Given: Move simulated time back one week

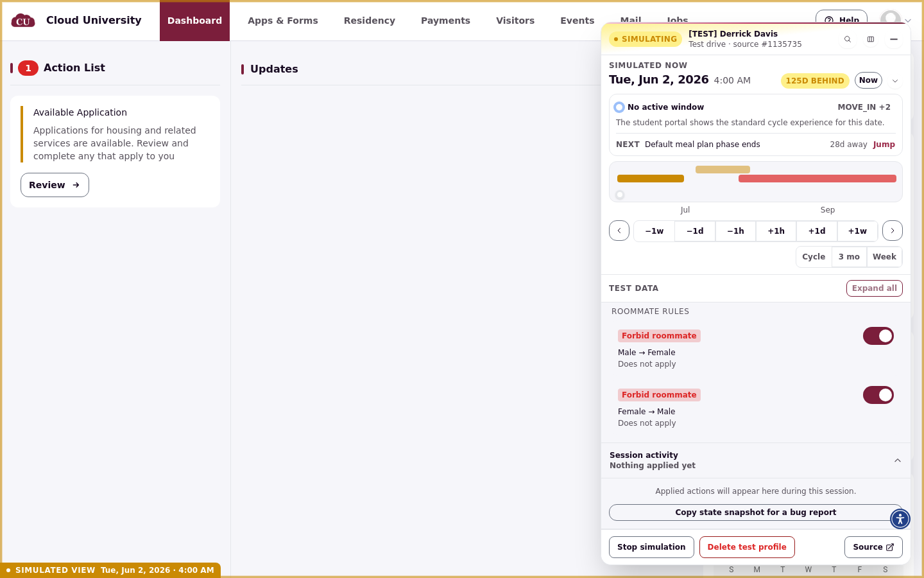Looking at the screenshot, I should click(x=654, y=231).
